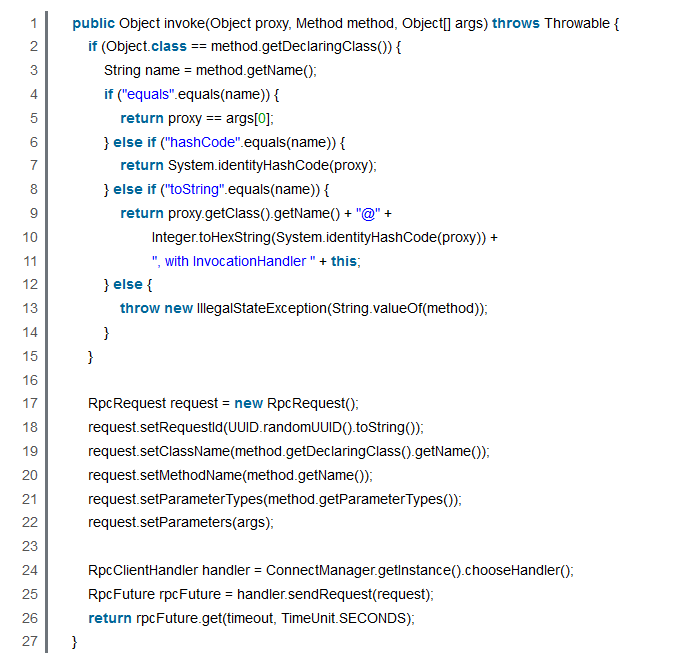Screen dimensions: 679x659
Task: Click "rpcFuture.get" on line 26
Action: coord(179,618)
